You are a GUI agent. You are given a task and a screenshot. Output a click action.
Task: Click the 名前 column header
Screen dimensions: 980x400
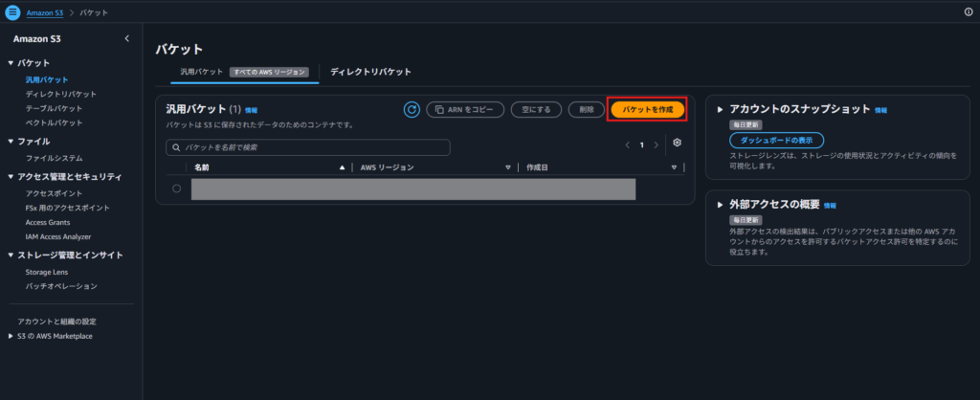[202, 167]
